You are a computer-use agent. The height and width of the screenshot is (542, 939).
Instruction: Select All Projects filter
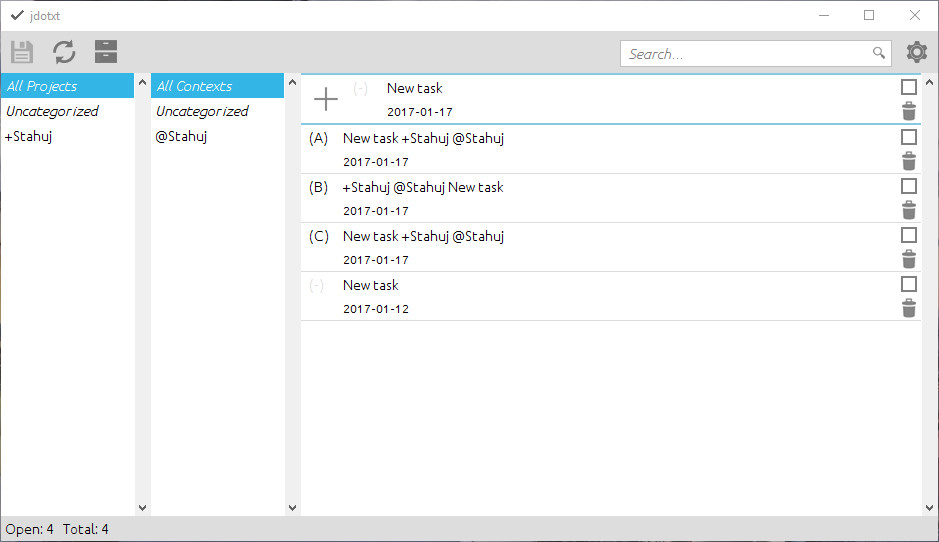(x=67, y=86)
